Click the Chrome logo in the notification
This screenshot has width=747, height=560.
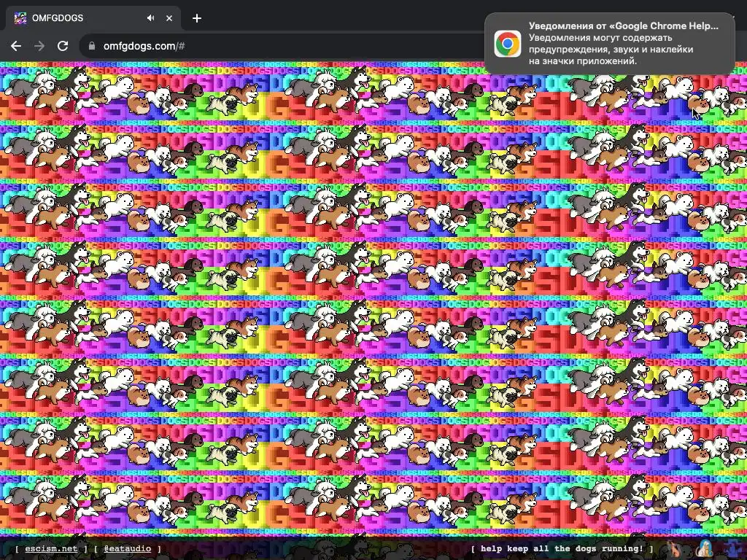click(508, 44)
